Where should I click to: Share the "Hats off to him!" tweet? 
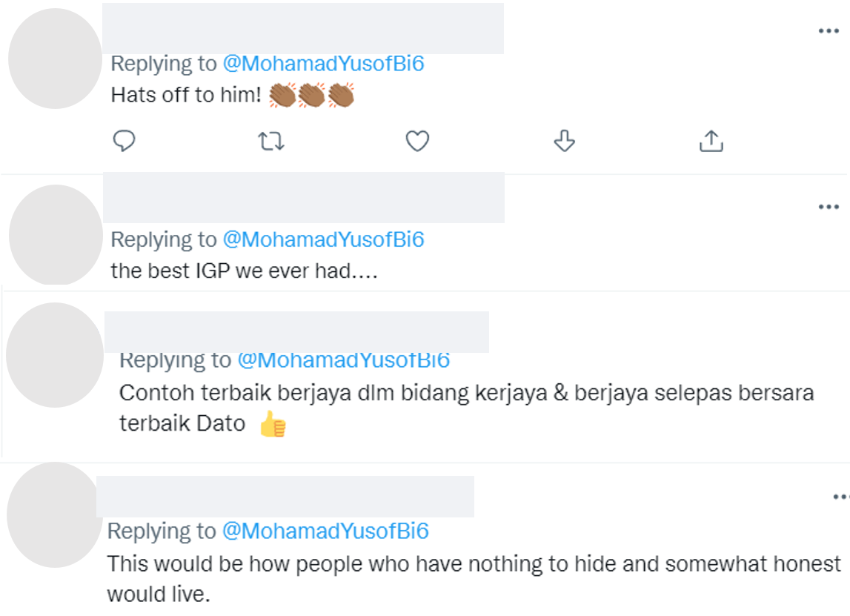(x=711, y=141)
